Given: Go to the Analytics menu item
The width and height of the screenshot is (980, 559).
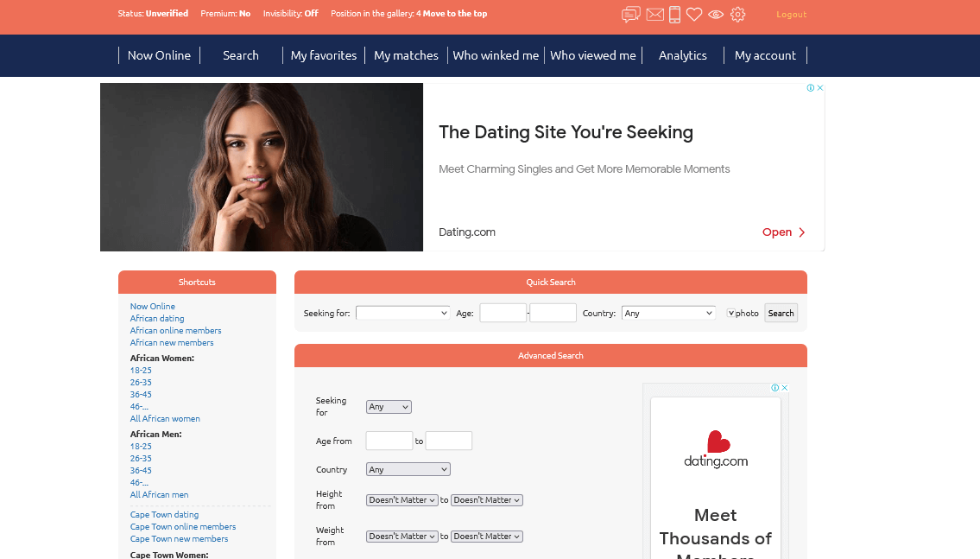Looking at the screenshot, I should point(682,55).
